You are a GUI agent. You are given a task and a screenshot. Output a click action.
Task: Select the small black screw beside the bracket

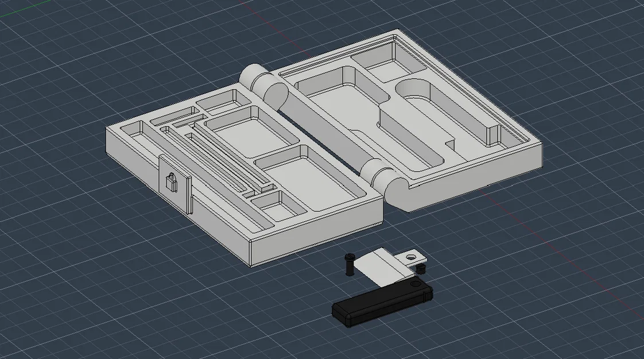coord(420,269)
